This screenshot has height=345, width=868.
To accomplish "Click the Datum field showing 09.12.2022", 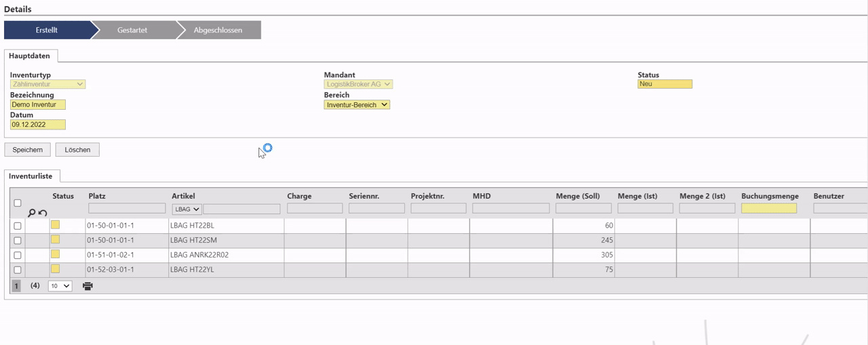I will [x=38, y=125].
